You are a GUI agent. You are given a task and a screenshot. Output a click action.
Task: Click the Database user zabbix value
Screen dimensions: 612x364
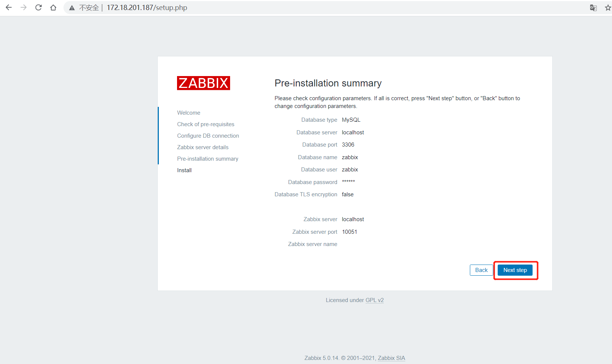pos(350,170)
